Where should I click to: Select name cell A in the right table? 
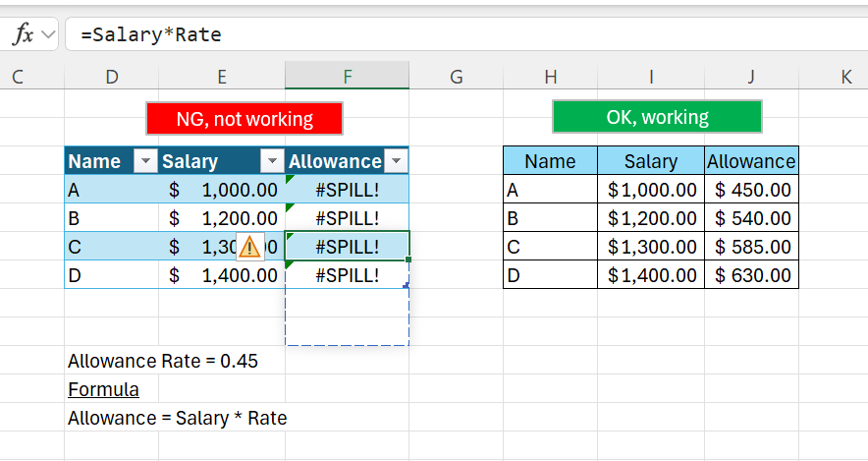(550, 190)
